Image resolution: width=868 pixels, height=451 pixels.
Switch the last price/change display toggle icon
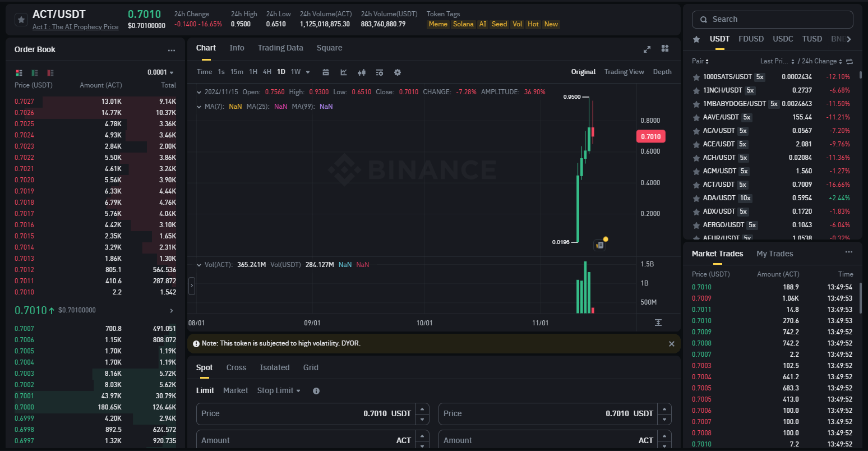coord(849,61)
